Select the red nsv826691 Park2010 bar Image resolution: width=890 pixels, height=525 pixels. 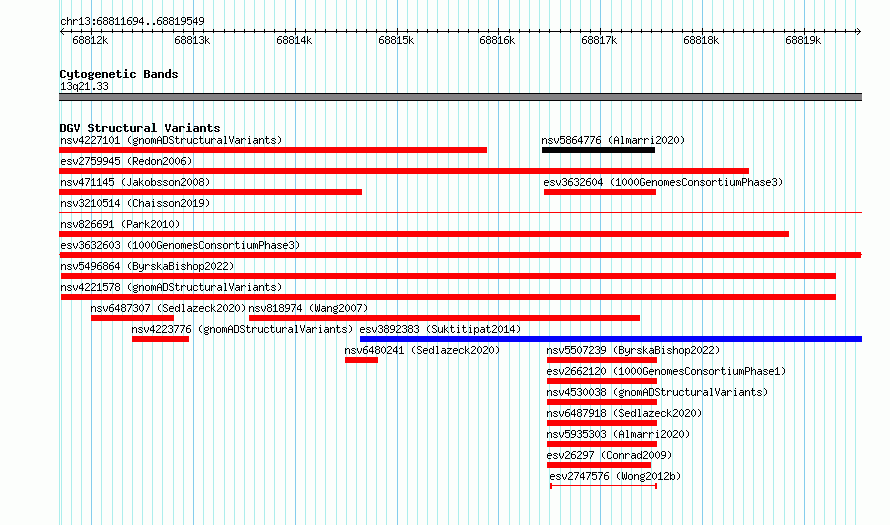[x=424, y=234]
